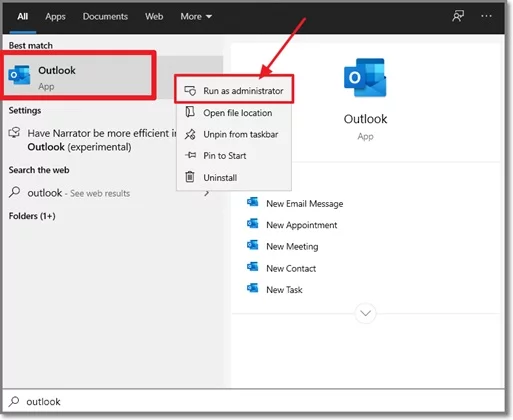Click the search box containing outlook

[253, 401]
